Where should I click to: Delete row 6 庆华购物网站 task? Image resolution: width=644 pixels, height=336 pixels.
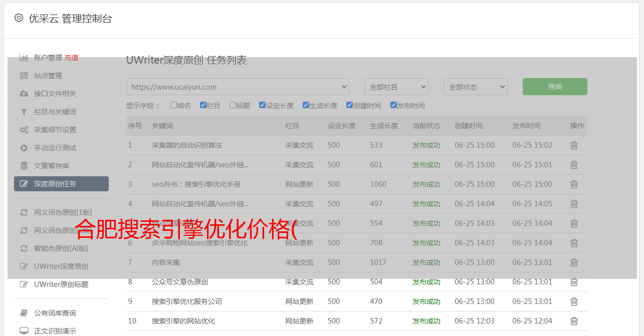(574, 243)
